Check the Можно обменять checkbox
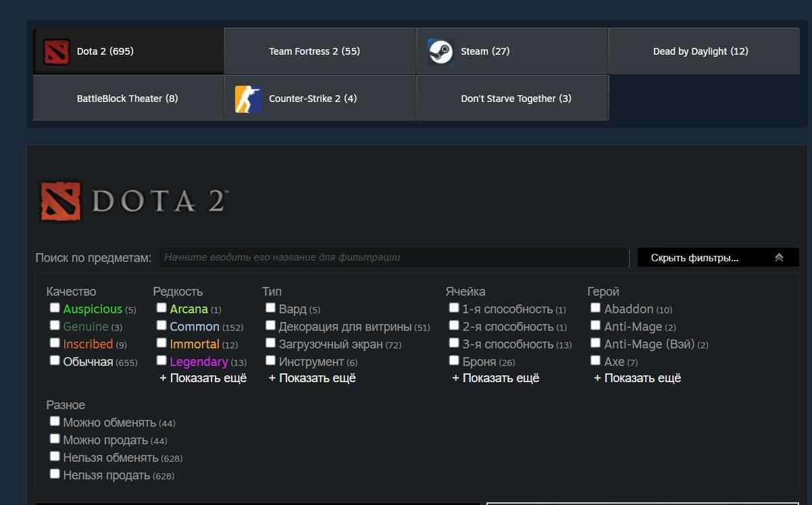This screenshot has height=505, width=812. pyautogui.click(x=55, y=421)
